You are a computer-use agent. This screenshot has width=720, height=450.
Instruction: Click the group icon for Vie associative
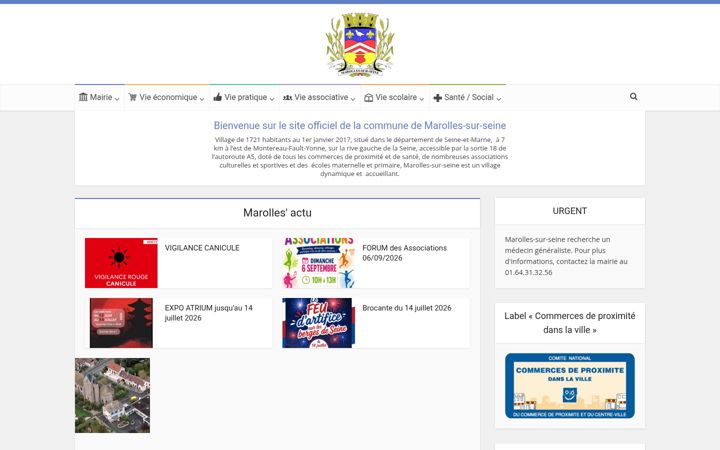tap(287, 97)
